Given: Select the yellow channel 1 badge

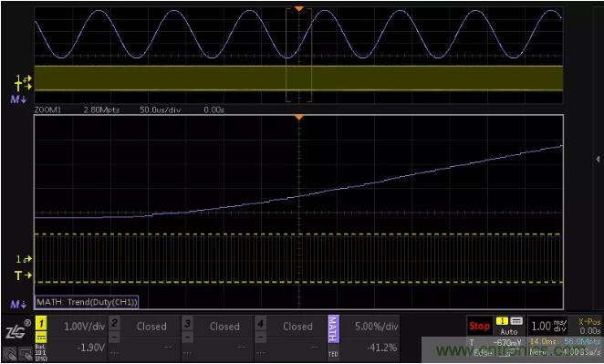Looking at the screenshot, I should (41, 323).
